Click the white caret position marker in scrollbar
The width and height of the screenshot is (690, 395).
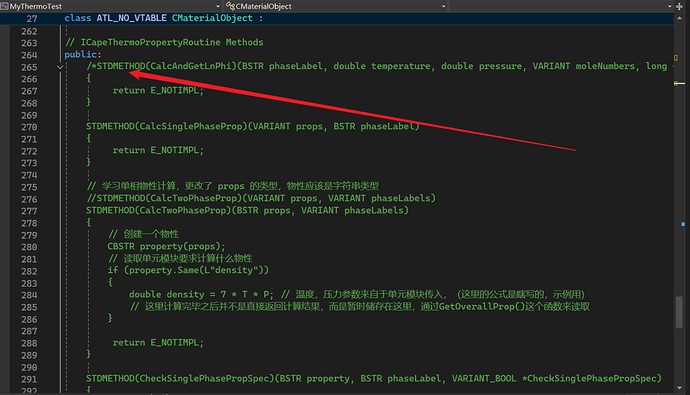point(679,83)
